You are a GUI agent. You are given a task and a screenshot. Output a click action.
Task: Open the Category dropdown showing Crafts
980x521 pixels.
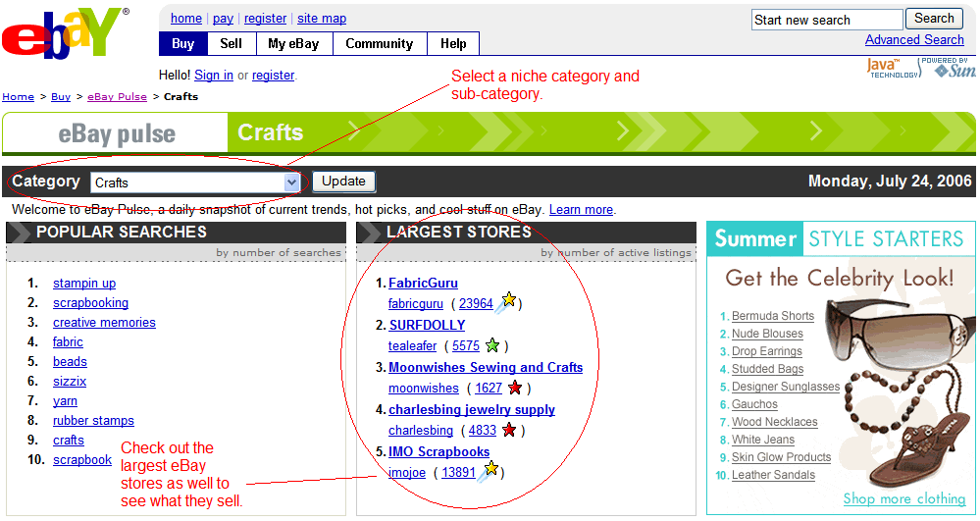tap(195, 182)
